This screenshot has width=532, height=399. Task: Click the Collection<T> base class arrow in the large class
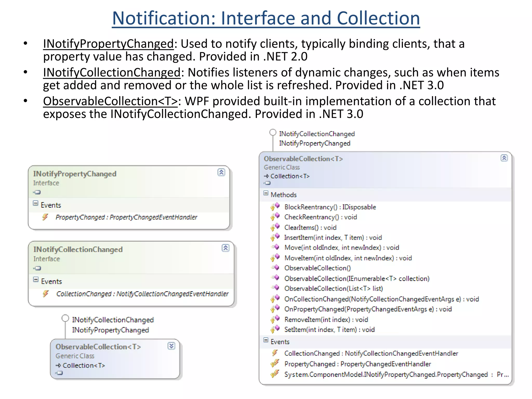click(266, 176)
